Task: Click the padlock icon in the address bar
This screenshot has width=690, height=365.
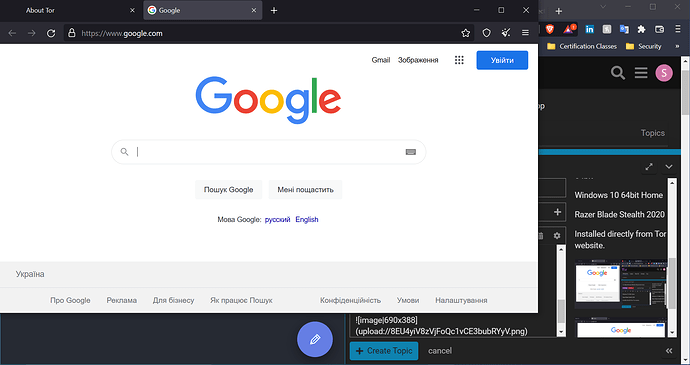Action: click(x=72, y=33)
